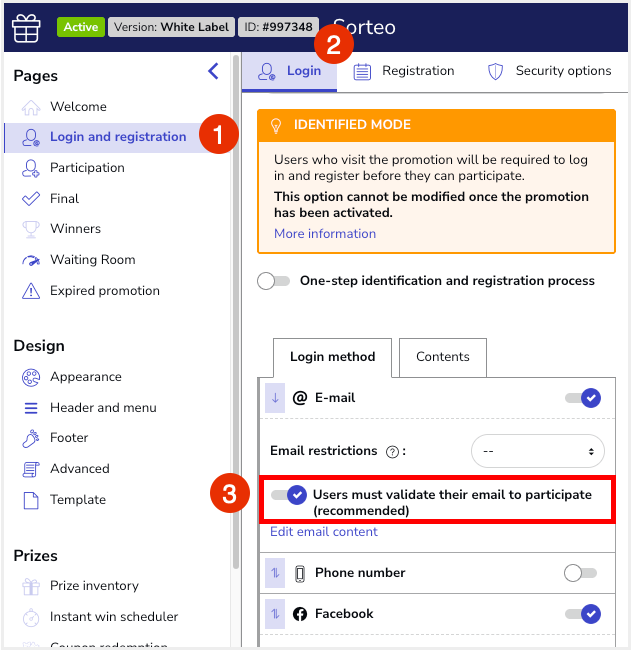Image resolution: width=631 pixels, height=651 pixels.
Task: Click the Advanced document icon
Action: click(31, 469)
